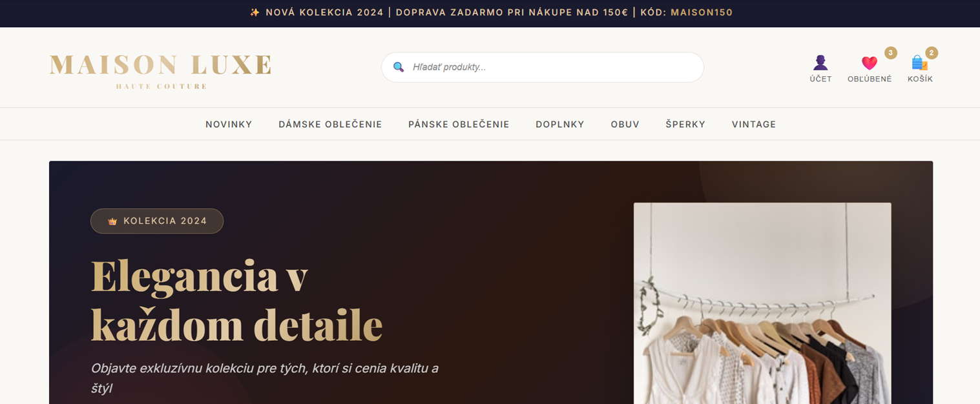Select the Šperky menu item
980x404 pixels.
685,125
